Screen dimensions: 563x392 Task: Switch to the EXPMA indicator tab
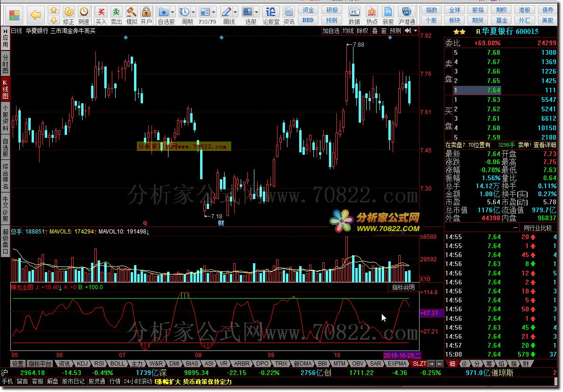tap(397, 363)
